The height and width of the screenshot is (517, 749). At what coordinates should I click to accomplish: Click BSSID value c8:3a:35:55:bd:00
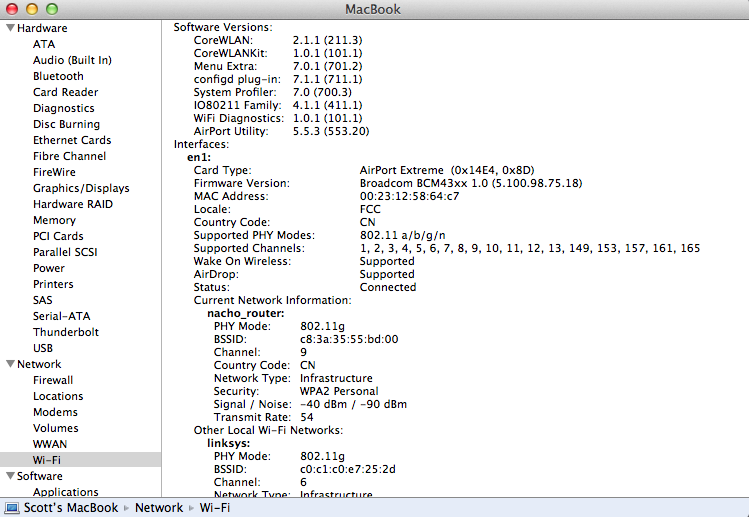[349, 339]
